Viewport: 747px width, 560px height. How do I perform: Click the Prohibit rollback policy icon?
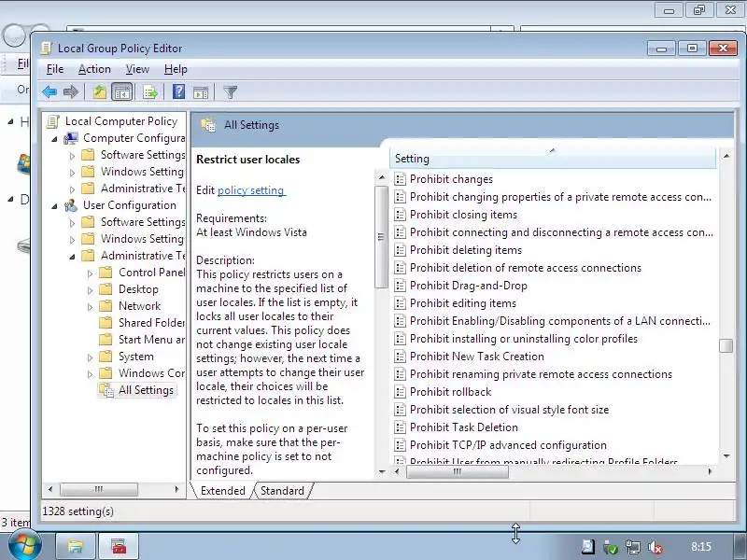tap(401, 392)
